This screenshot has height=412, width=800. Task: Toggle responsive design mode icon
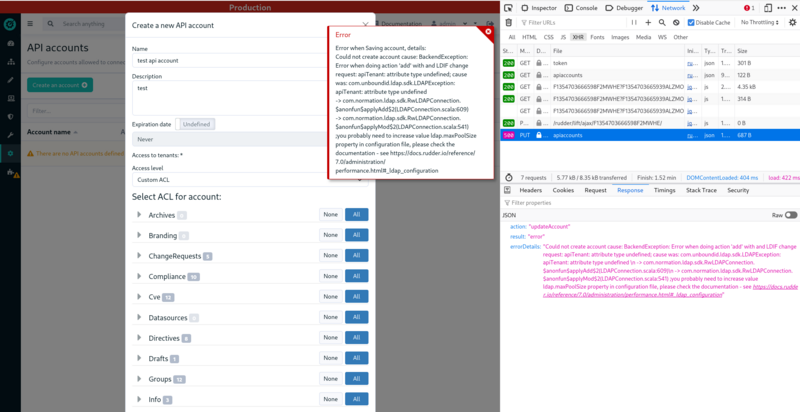(768, 8)
